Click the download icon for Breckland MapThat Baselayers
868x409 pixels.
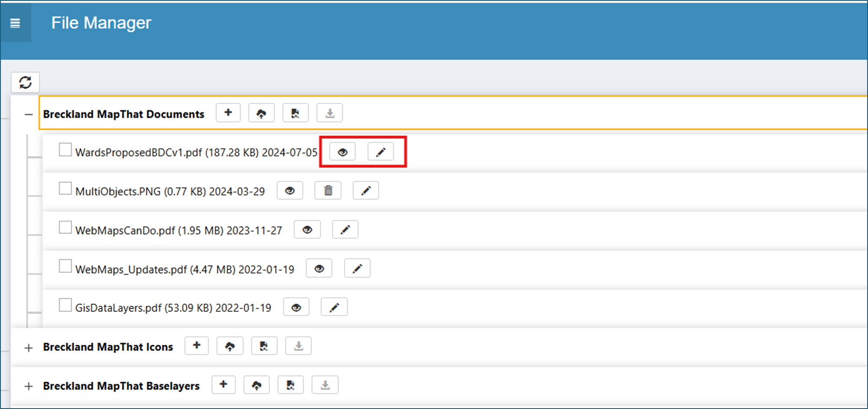coord(325,385)
